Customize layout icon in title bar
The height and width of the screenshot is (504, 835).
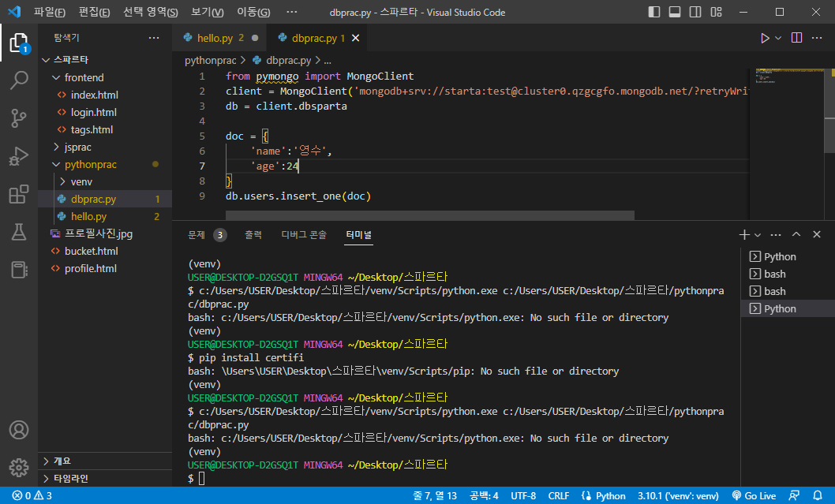(717, 12)
